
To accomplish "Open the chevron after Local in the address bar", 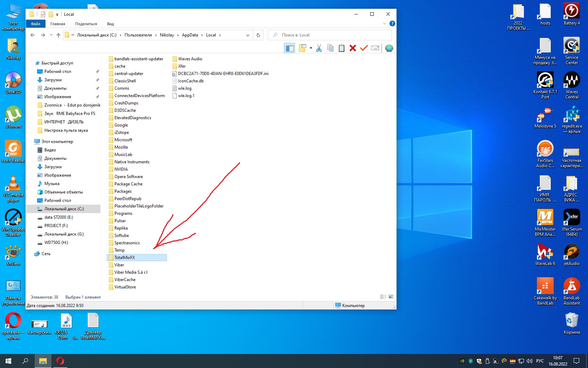I will [x=220, y=35].
